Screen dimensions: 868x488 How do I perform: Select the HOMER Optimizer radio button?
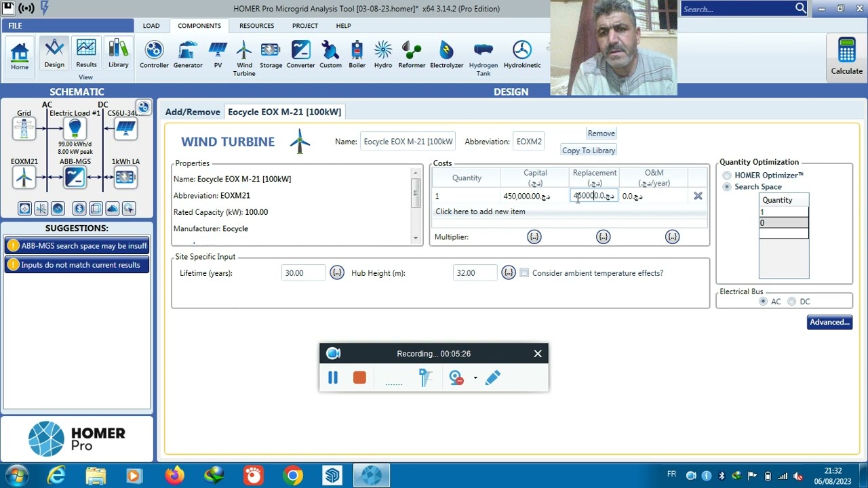click(727, 176)
